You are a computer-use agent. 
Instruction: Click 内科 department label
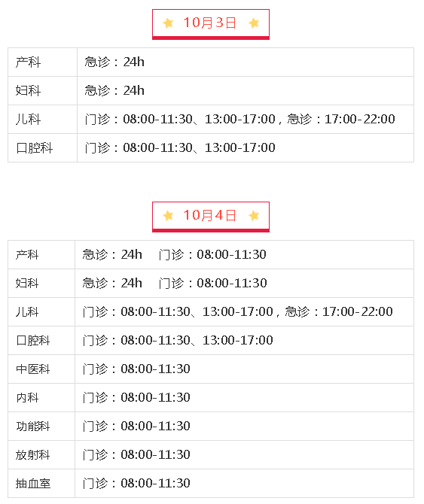27,398
